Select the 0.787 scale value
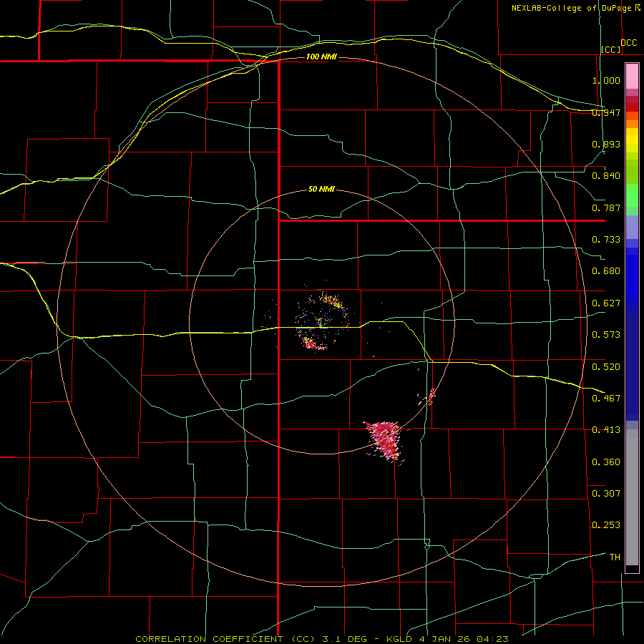The width and height of the screenshot is (644, 644). (x=606, y=208)
